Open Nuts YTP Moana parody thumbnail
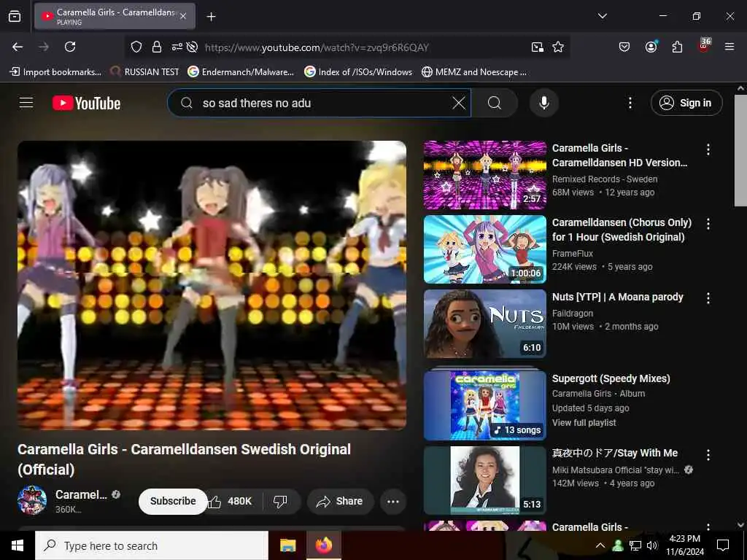This screenshot has width=747, height=560. 485,324
